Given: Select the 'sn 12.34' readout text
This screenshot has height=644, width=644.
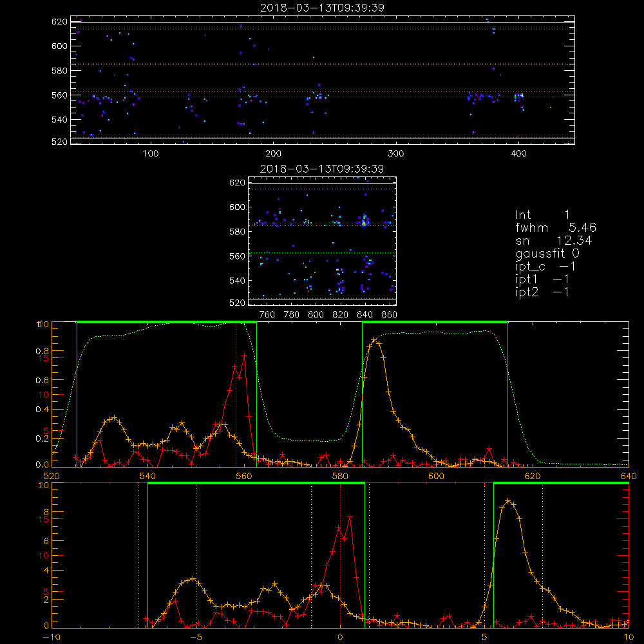Looking at the screenshot, I should 554,241.
